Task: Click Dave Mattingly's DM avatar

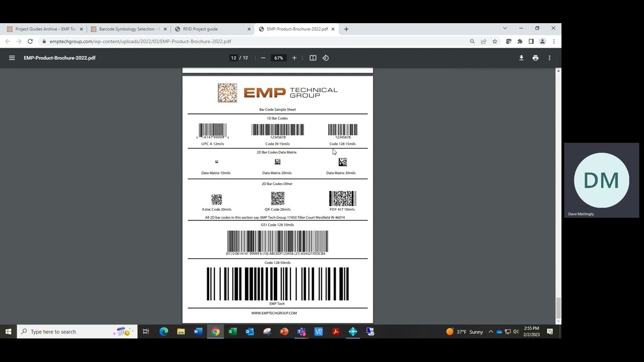Action: [602, 180]
